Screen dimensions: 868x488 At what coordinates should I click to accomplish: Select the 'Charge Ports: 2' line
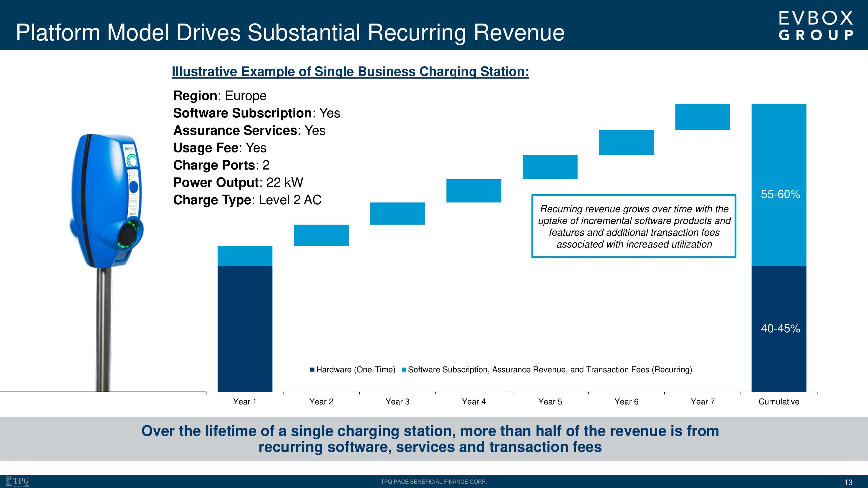click(x=221, y=165)
